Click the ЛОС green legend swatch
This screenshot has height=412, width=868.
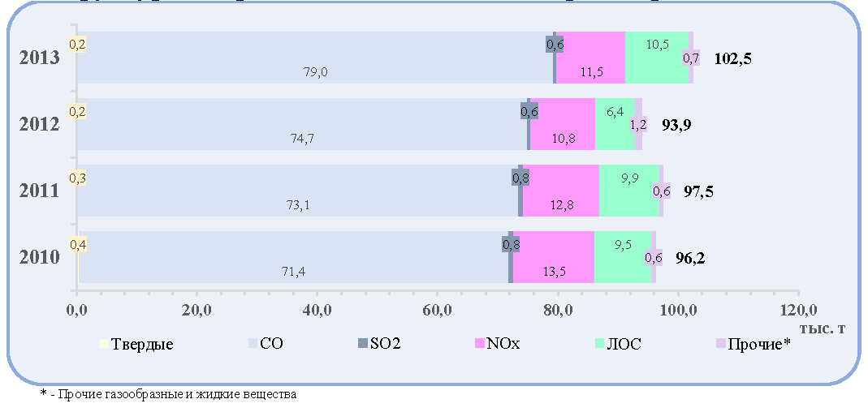click(599, 343)
